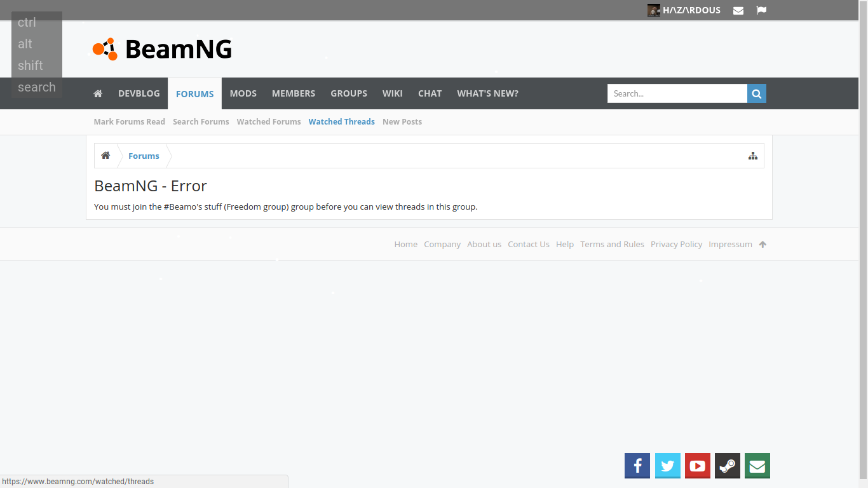The image size is (868, 488).
Task: Click Mark Forums Read link
Action: [x=130, y=122]
